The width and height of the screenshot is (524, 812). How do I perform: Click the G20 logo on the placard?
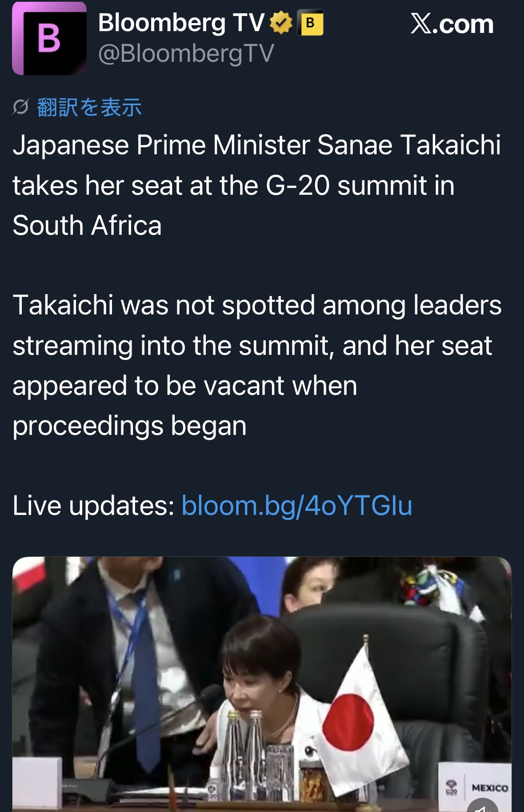point(451,787)
